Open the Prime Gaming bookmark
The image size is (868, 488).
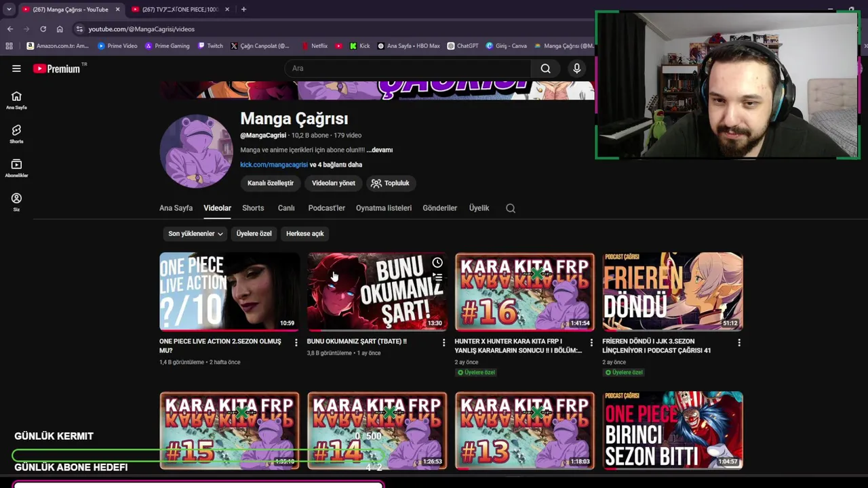point(167,46)
